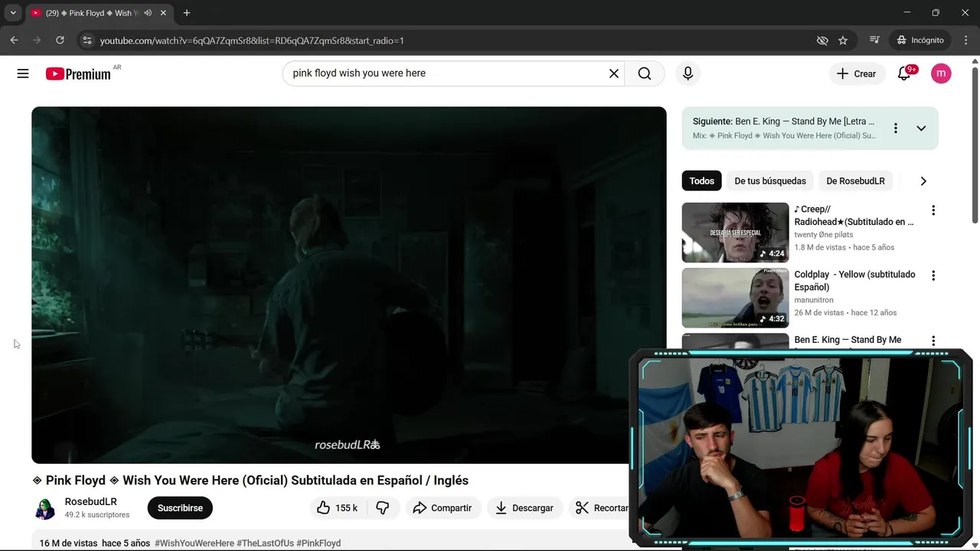Open options for Stand By Me video
The image size is (980, 551).
click(x=933, y=341)
